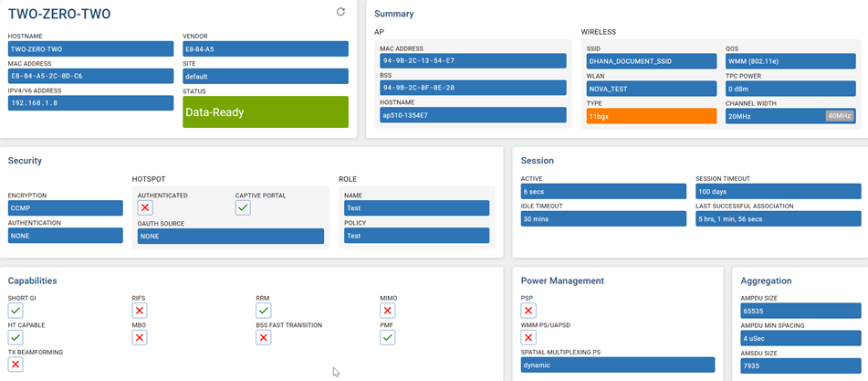Click the RIFS status box
This screenshot has height=381, width=868.
140,311
